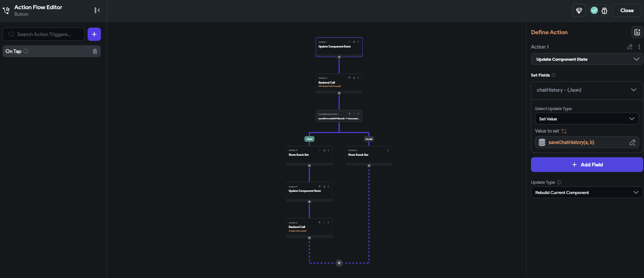Screen dimensions: 644x278
Task: Open Action 1 node three-dot menu
Action: (358, 42)
